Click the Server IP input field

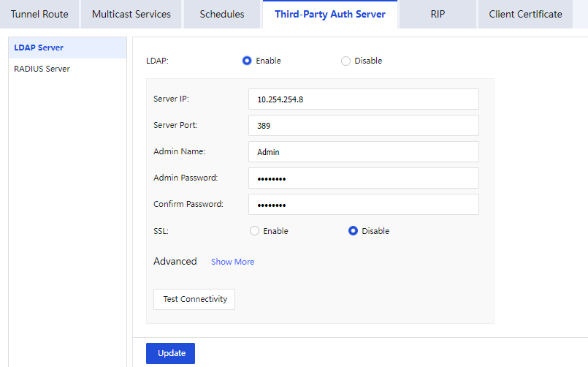click(363, 99)
